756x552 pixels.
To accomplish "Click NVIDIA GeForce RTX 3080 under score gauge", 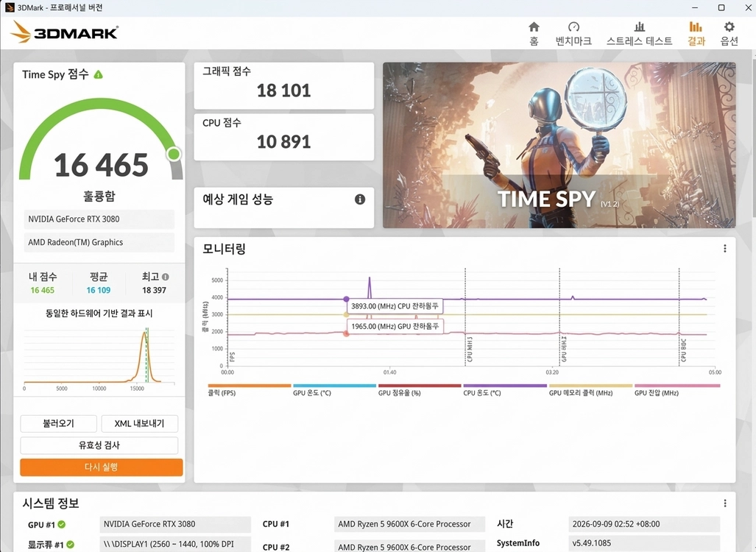I will click(x=99, y=219).
